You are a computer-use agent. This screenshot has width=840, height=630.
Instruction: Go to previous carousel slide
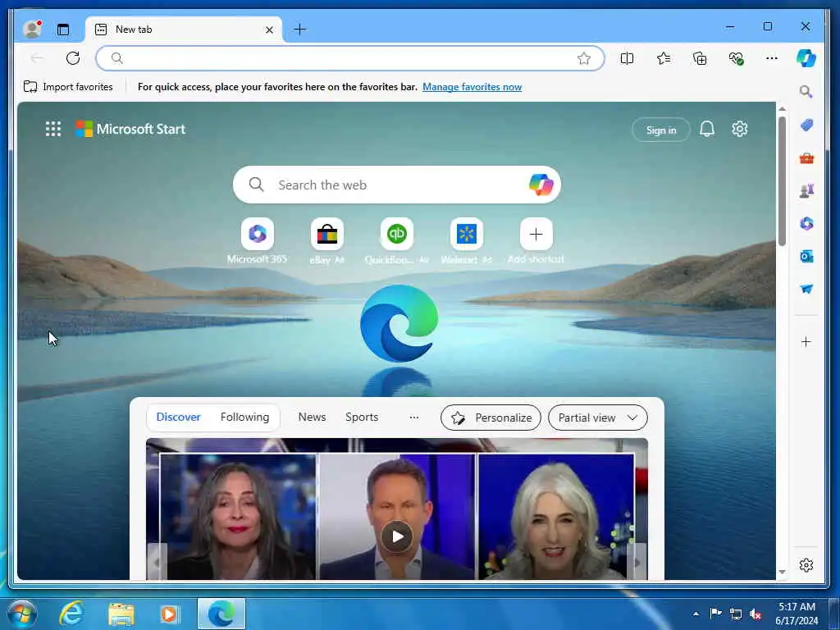(157, 562)
